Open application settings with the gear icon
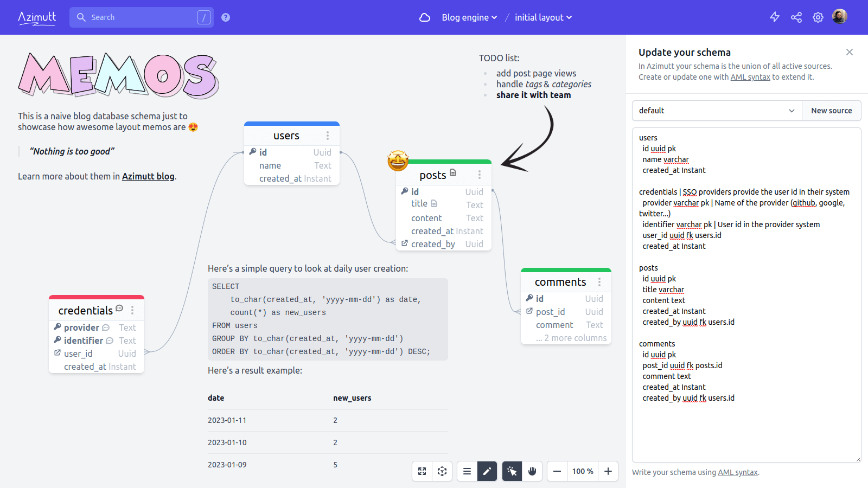The image size is (868, 488). 818,17
